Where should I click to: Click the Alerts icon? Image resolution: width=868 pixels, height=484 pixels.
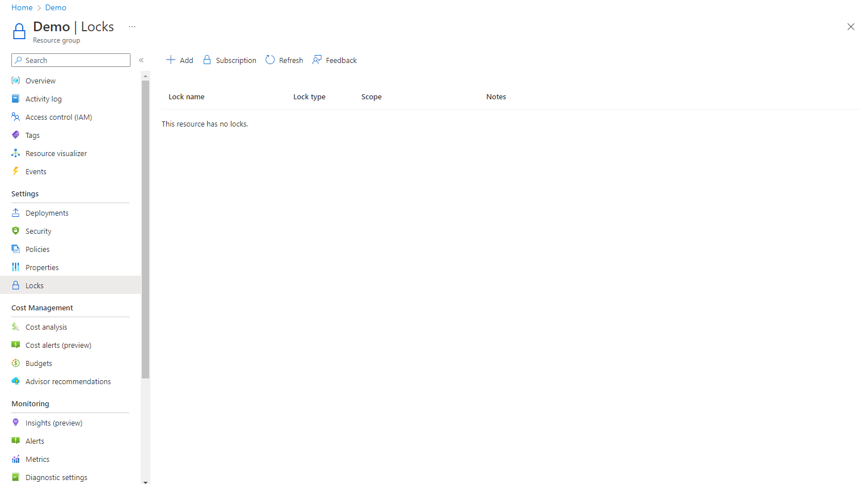click(16, 441)
